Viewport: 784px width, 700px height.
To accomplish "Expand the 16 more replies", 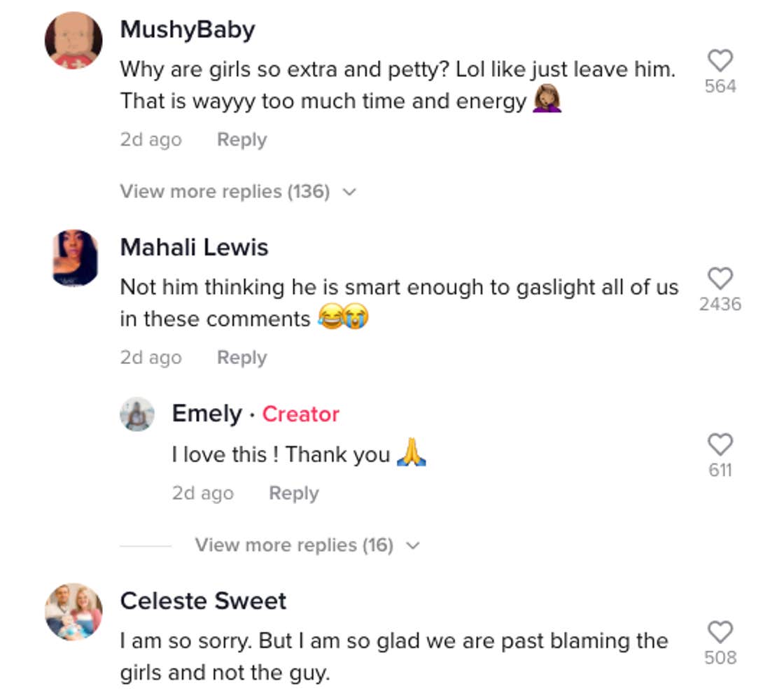I will (293, 545).
